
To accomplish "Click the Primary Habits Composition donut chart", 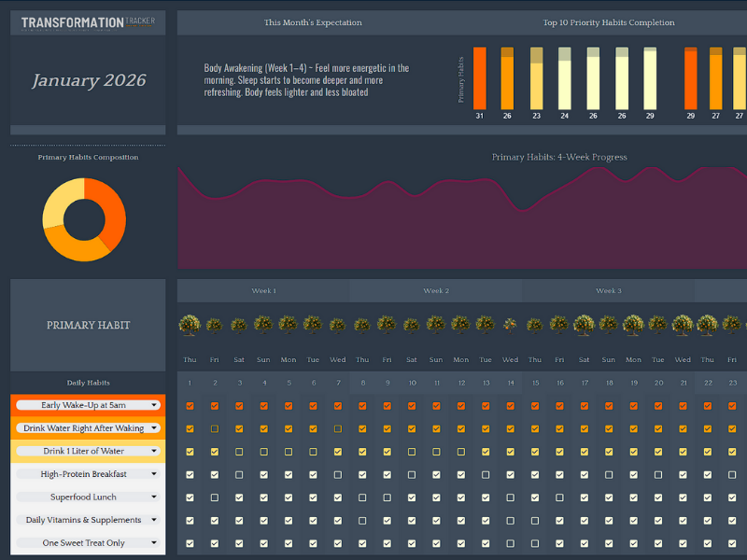I will point(84,219).
